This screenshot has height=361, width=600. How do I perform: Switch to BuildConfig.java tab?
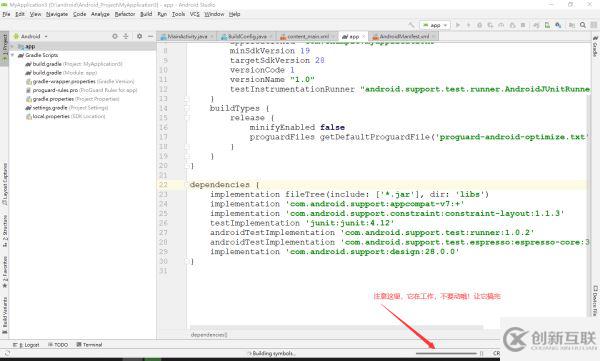pos(247,36)
